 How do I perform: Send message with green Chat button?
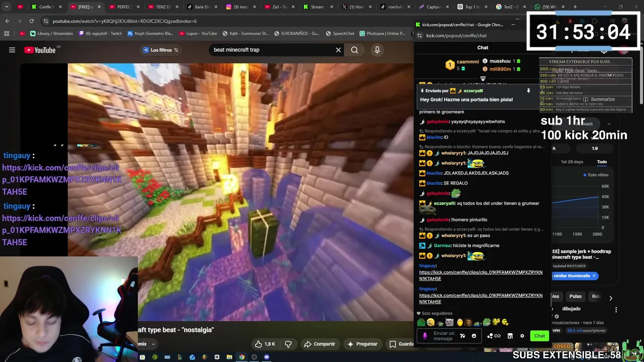click(x=539, y=336)
